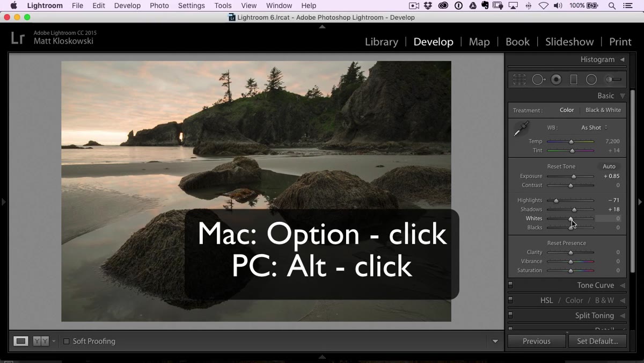Screen dimensions: 644x363
Task: Open the Develop menu
Action: (x=127, y=5)
